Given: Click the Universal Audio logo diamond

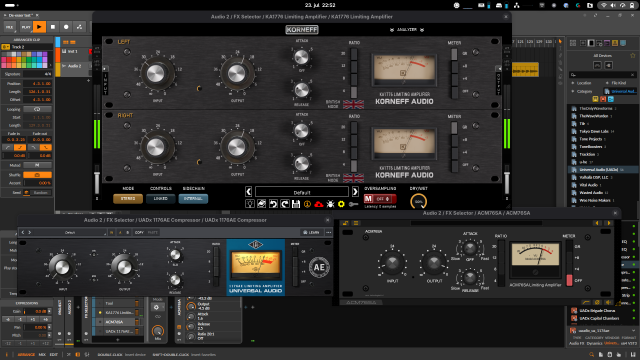Looking at the screenshot, I should pyautogui.click(x=256, y=244).
